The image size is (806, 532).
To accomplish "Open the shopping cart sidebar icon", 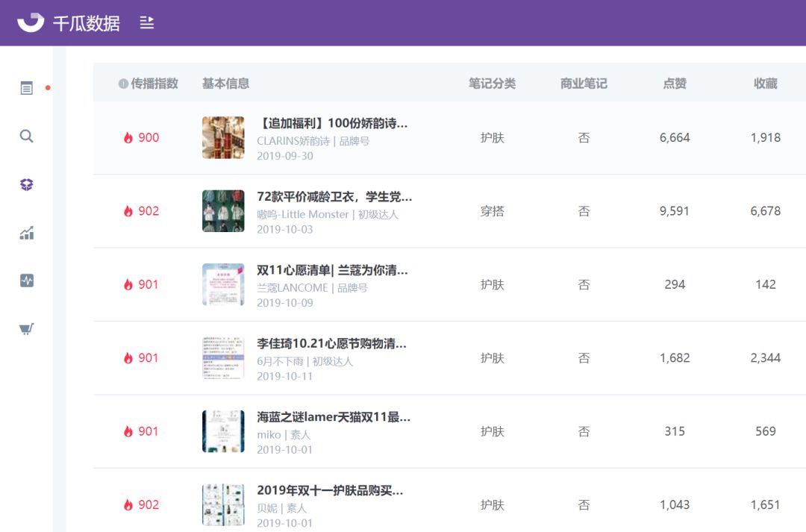I will (27, 329).
